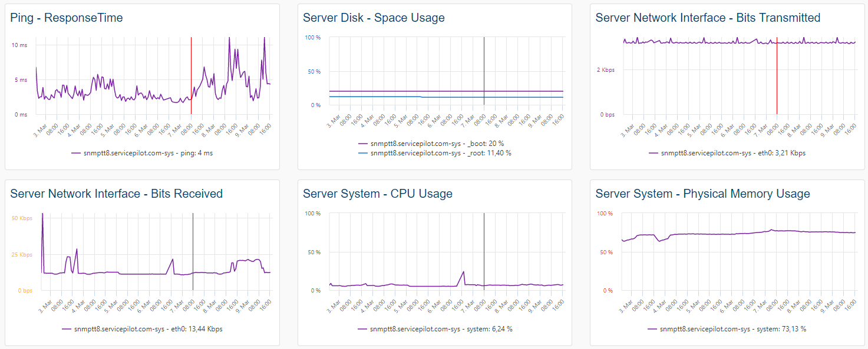
Task: Click the CPU Usage spike peak
Action: pyautogui.click(x=464, y=271)
